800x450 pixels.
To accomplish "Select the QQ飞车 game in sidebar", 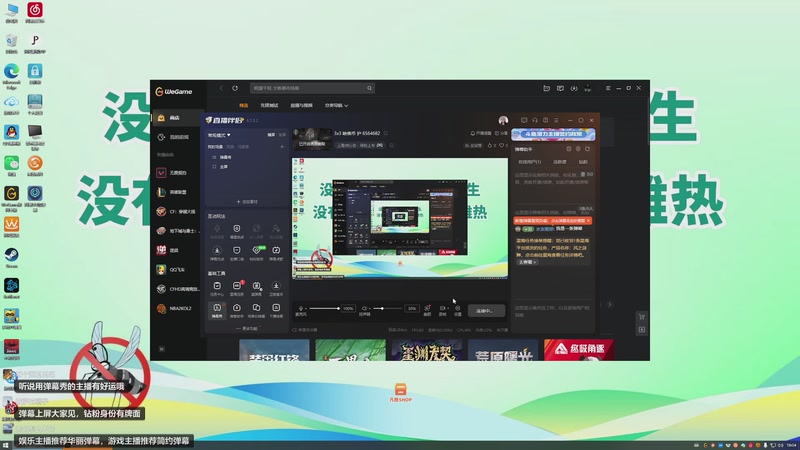I will pos(178,269).
